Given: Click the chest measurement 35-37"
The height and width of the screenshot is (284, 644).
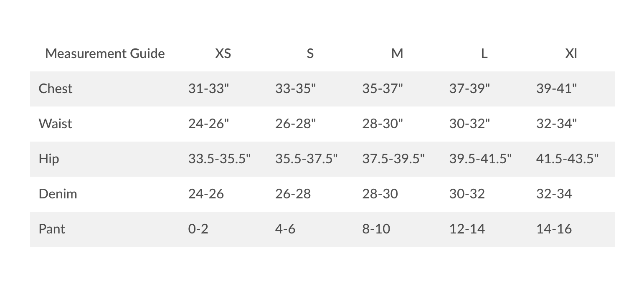Looking at the screenshot, I should click(382, 89).
